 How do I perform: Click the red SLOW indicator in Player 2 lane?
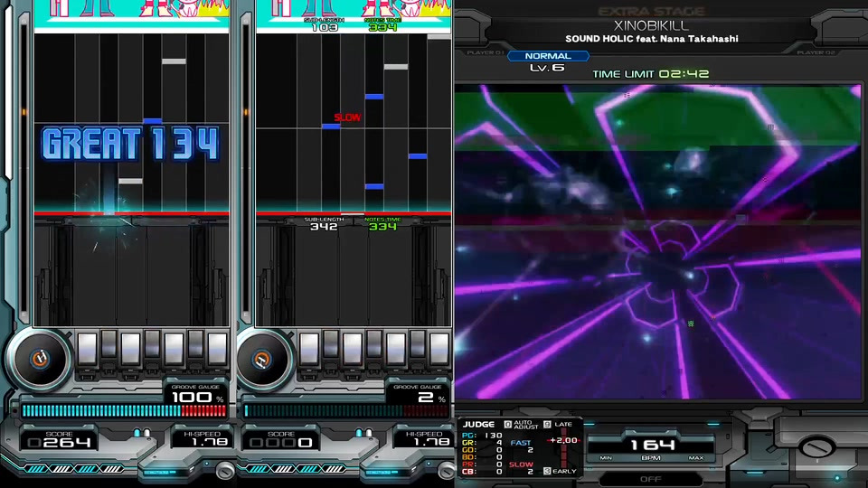click(347, 117)
